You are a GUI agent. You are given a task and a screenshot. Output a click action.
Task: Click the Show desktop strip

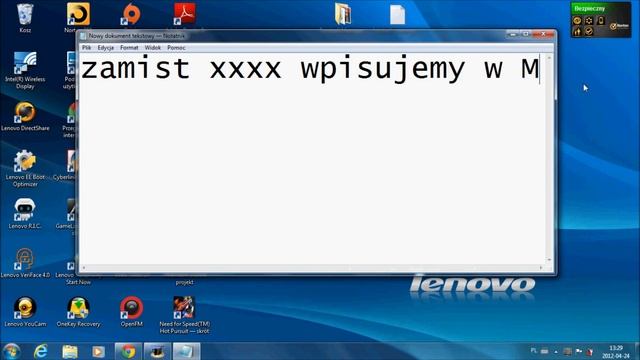click(637, 351)
